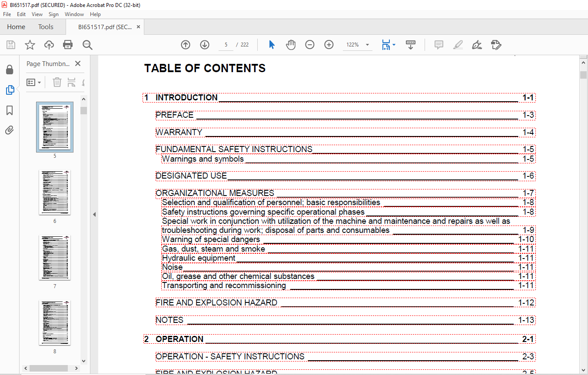Click the document vertical scrollbar thumb
This screenshot has height=375, width=588.
(x=584, y=75)
